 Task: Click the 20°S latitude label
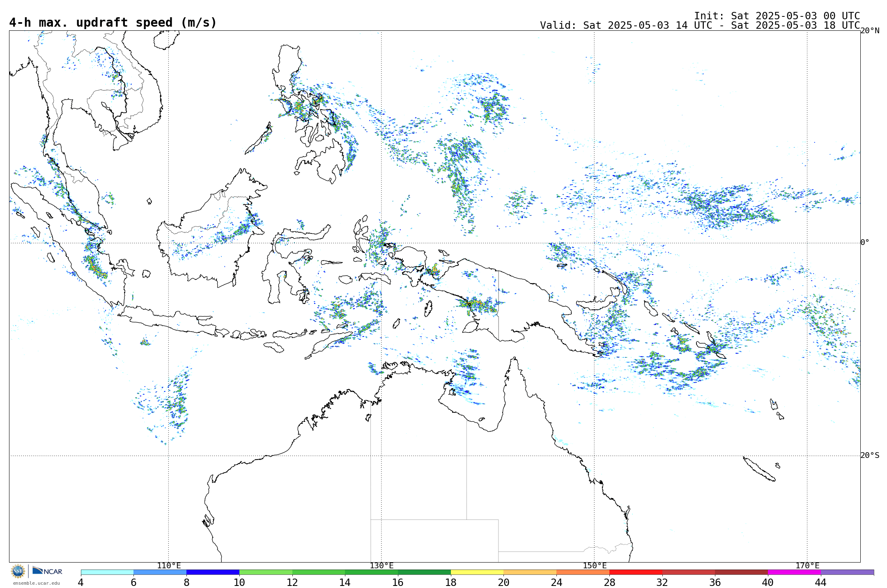click(870, 455)
